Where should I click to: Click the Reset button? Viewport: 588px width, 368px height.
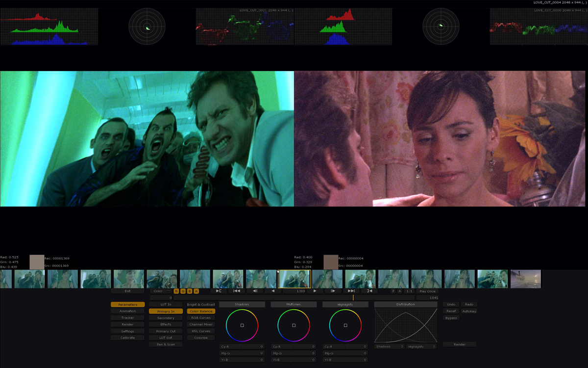(x=451, y=311)
